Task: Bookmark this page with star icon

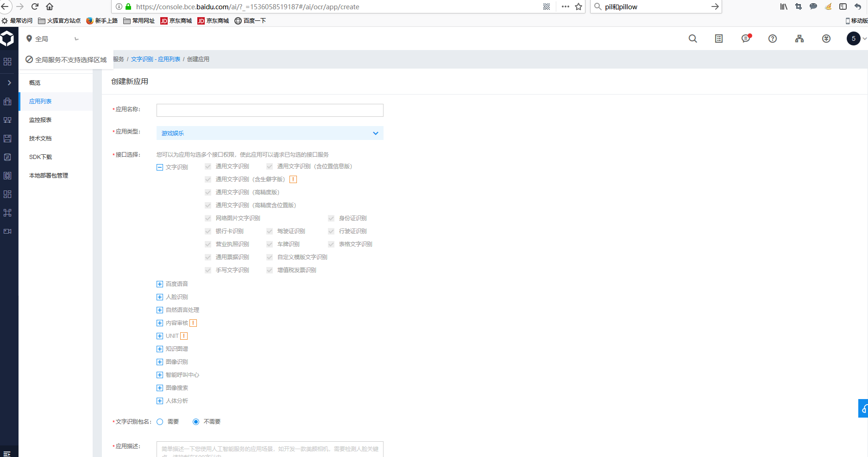Action: pos(579,6)
